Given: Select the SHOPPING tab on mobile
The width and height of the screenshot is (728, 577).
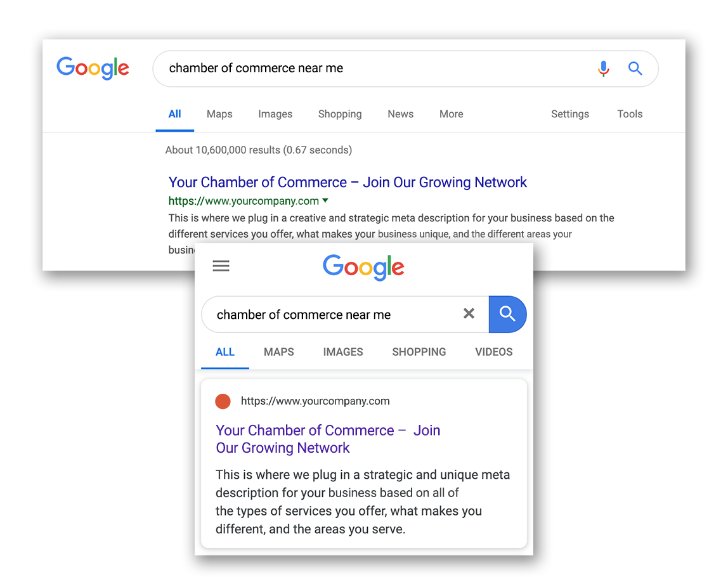Looking at the screenshot, I should (x=419, y=352).
